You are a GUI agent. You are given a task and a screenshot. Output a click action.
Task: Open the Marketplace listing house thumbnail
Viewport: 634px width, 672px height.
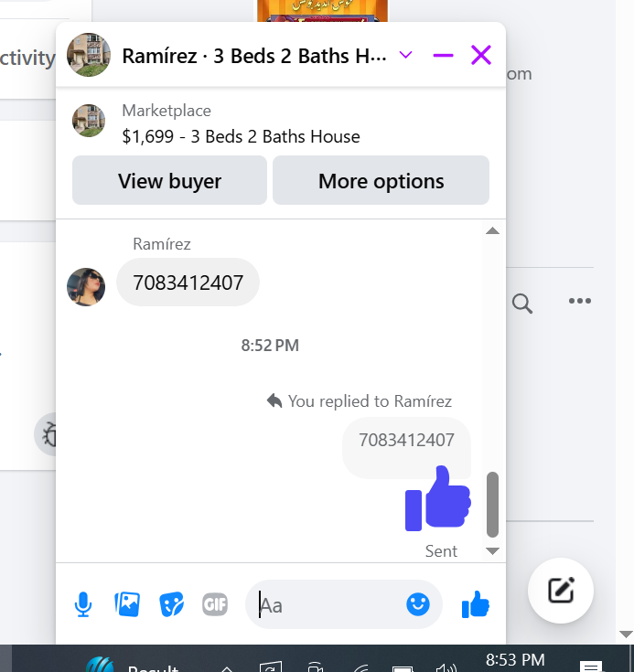tap(89, 121)
